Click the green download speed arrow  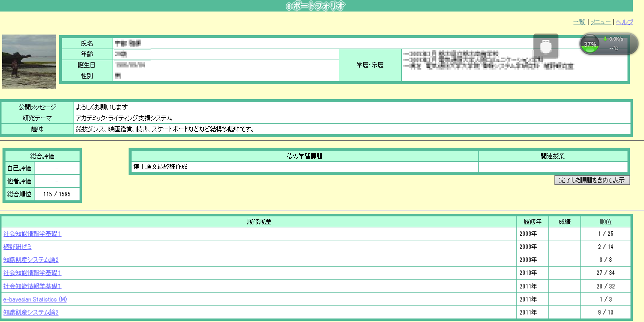tap(605, 39)
